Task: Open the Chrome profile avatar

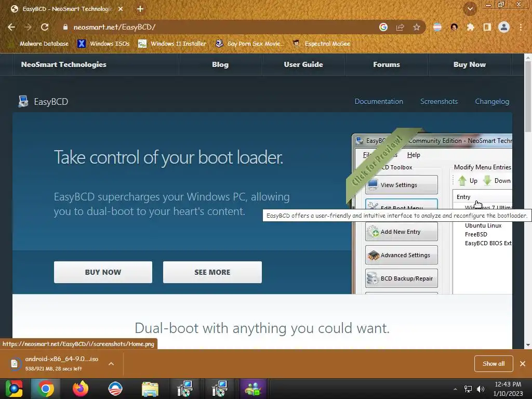Action: [x=504, y=27]
